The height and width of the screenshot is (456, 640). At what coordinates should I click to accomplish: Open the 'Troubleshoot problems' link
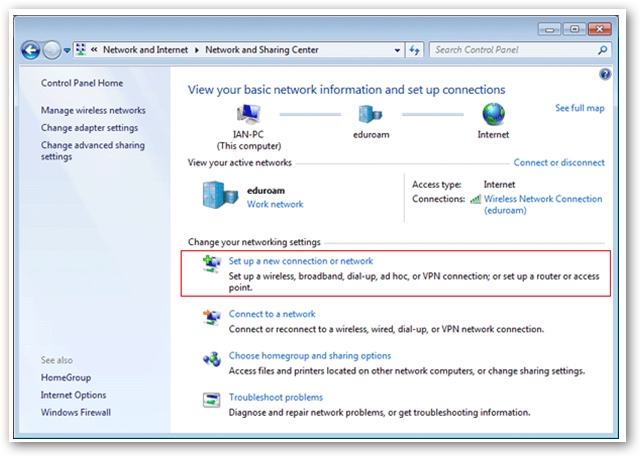tap(276, 397)
